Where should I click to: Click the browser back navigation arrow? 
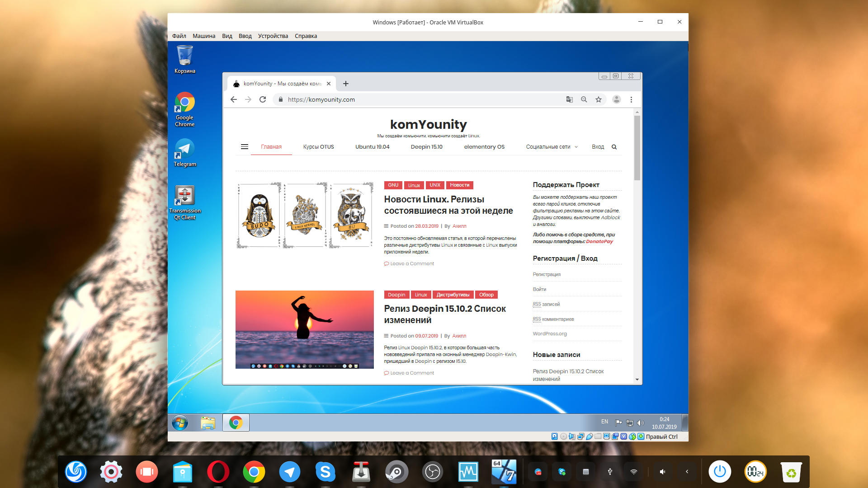pyautogui.click(x=233, y=99)
